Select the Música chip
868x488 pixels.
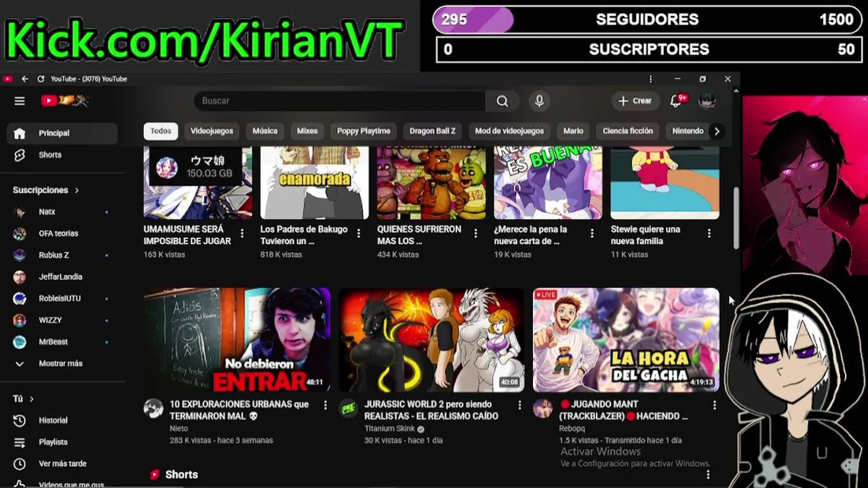coord(265,131)
